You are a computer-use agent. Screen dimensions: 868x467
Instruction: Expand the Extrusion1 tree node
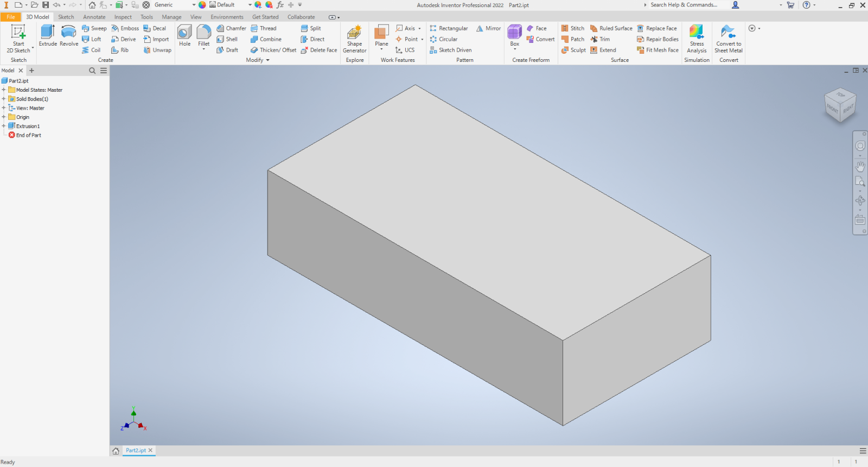click(x=4, y=126)
